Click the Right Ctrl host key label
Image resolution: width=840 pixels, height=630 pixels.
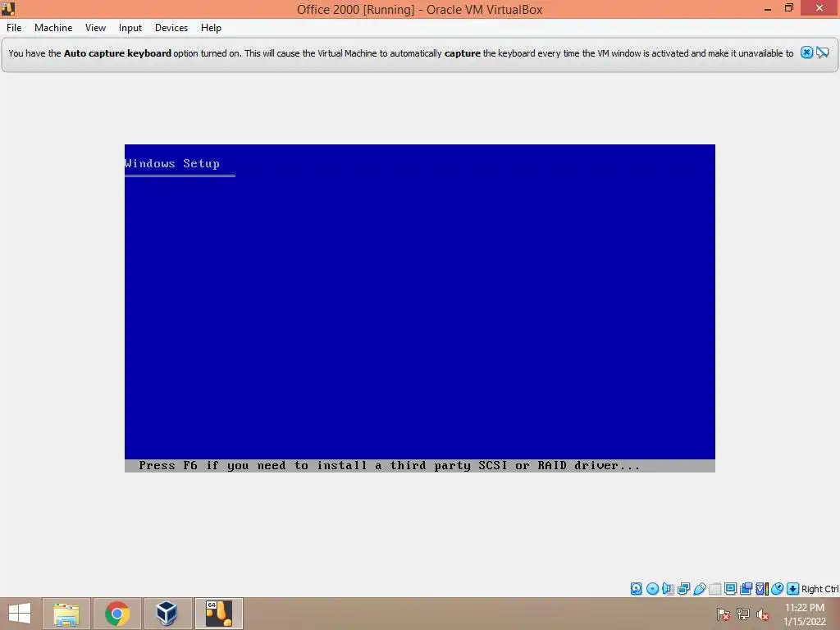click(819, 589)
